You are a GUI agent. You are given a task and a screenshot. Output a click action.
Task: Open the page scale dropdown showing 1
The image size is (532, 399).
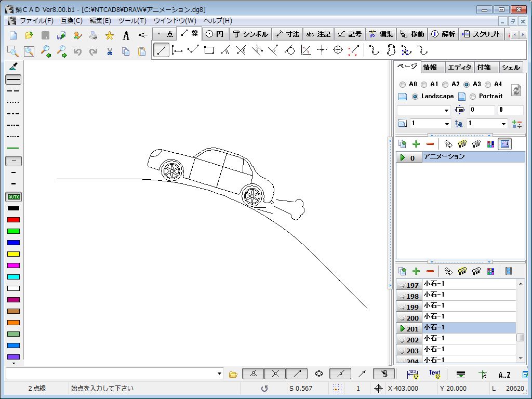coord(446,124)
